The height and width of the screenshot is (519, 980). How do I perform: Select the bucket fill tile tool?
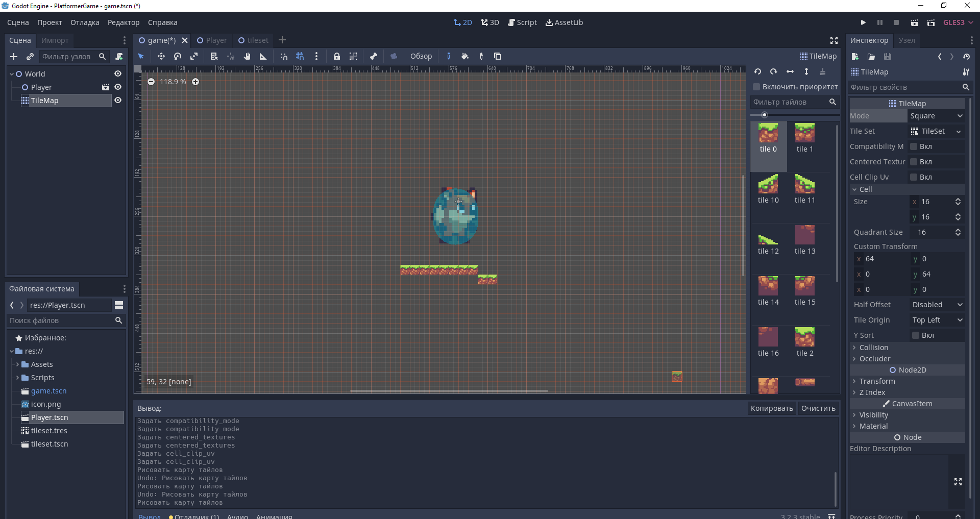coord(465,56)
